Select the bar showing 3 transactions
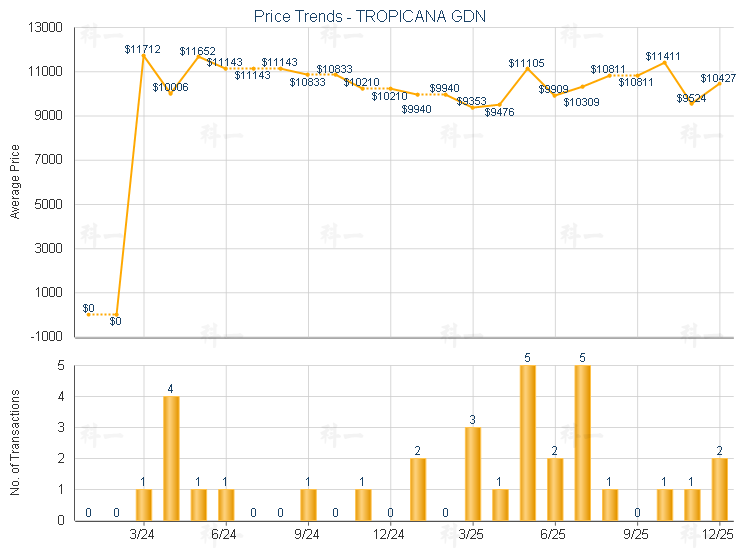This screenshot has height=550, width=740. tap(473, 473)
